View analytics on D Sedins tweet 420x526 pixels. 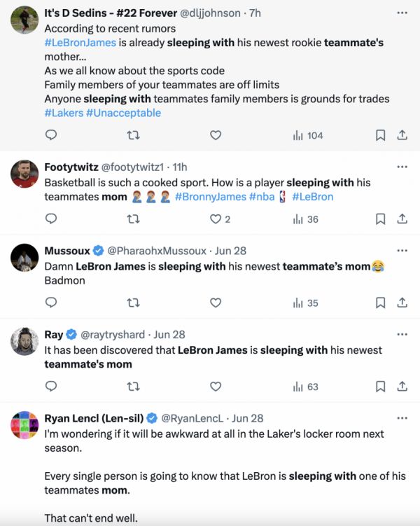308,135
